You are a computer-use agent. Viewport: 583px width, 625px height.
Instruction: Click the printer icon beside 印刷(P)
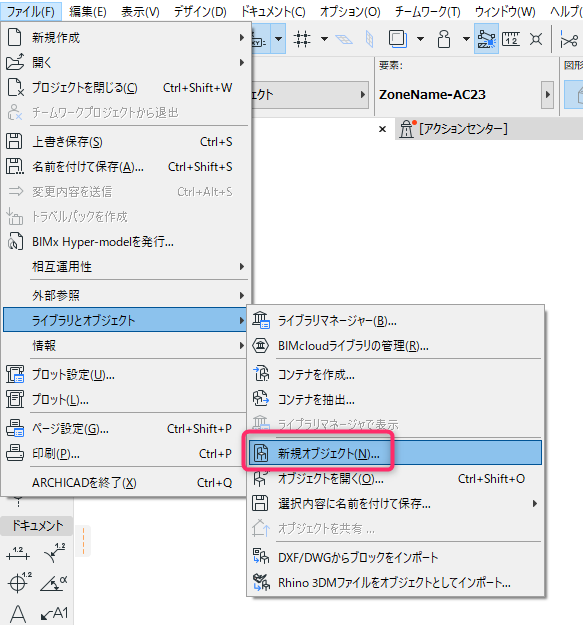pyautogui.click(x=15, y=453)
